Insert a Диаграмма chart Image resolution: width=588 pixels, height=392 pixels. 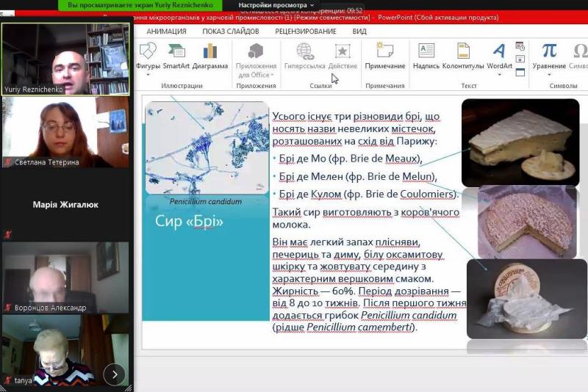coord(210,57)
